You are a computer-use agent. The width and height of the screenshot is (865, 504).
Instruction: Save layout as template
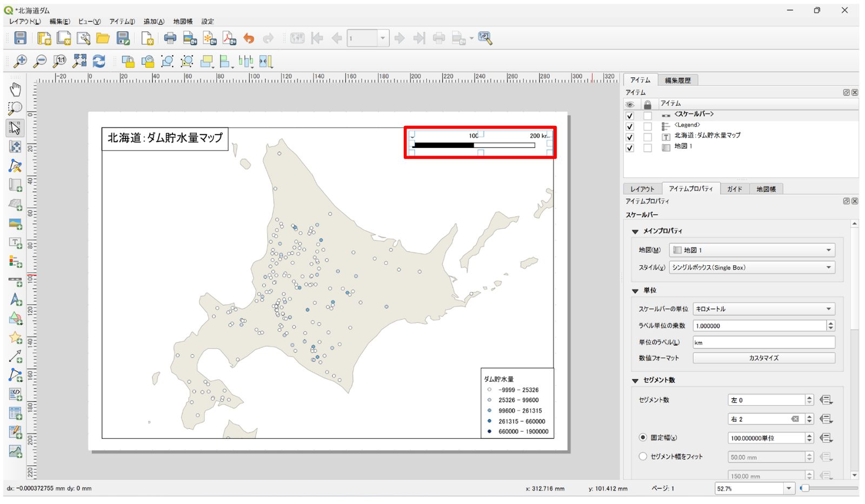click(123, 38)
